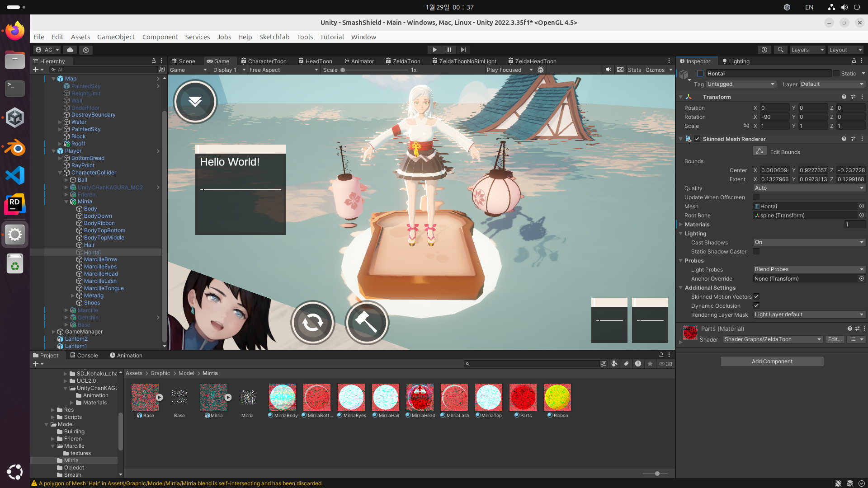The image size is (868, 488).
Task: Collapse the Mirria hierarchy node
Action: pos(66,202)
